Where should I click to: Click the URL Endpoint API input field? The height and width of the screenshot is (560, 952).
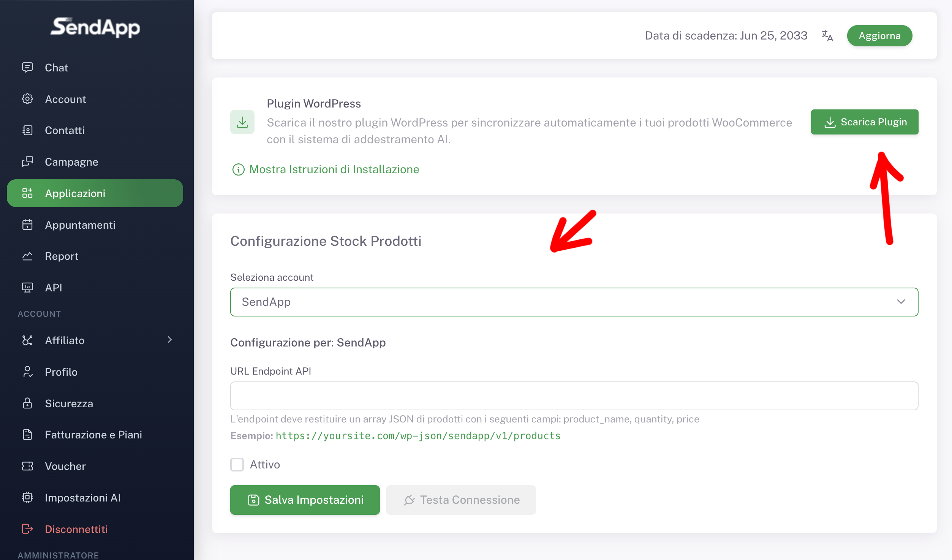pos(574,396)
